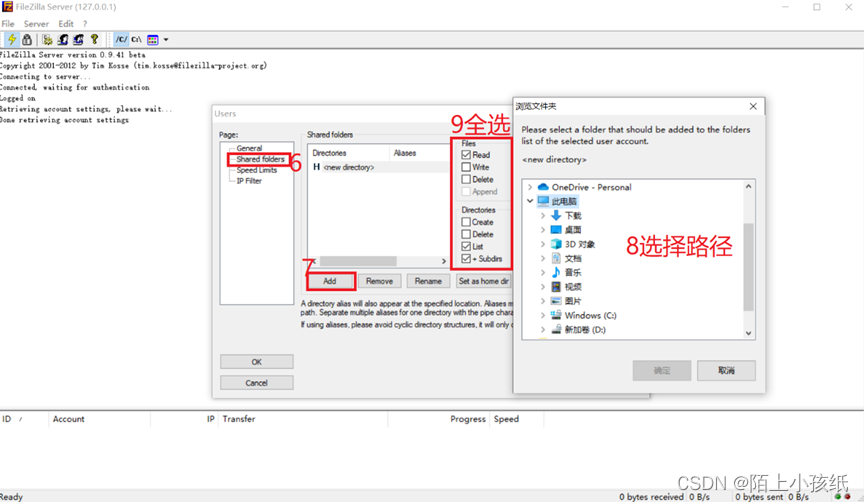This screenshot has width=864, height=502.
Task: Click the yellow question mark help icon
Action: 94,40
